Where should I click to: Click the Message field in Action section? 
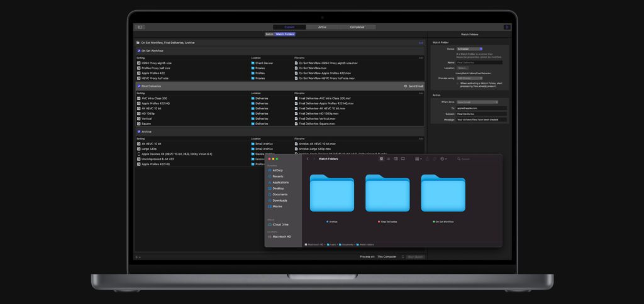pos(481,120)
